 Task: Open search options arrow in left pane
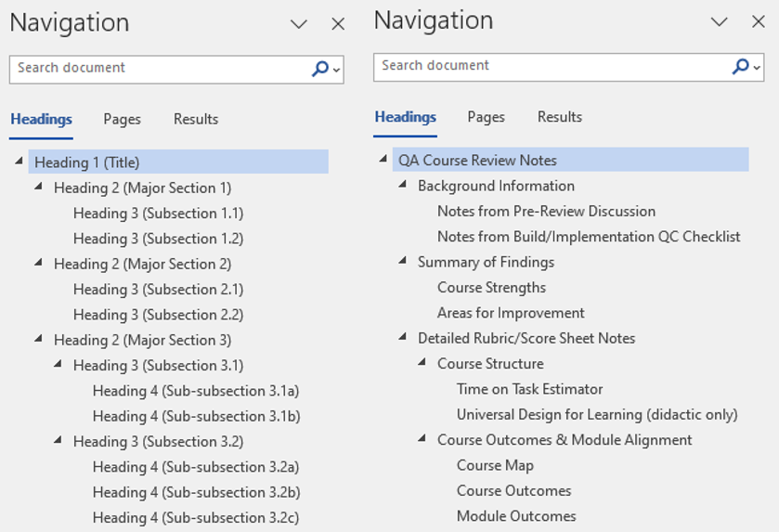(336, 70)
